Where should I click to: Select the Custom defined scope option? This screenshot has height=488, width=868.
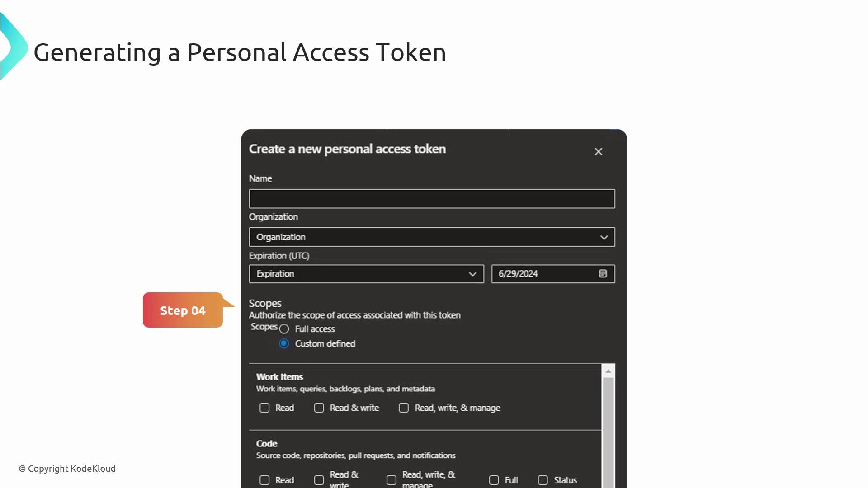point(284,344)
